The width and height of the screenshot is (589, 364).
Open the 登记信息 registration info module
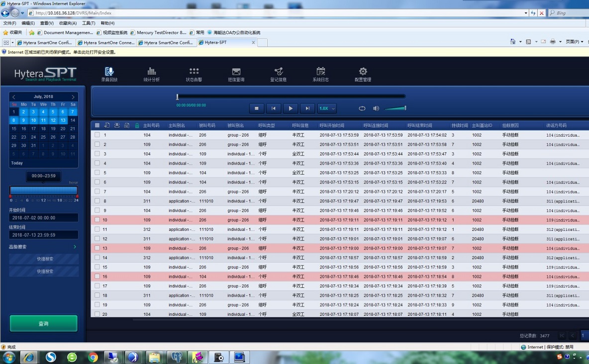(x=279, y=74)
